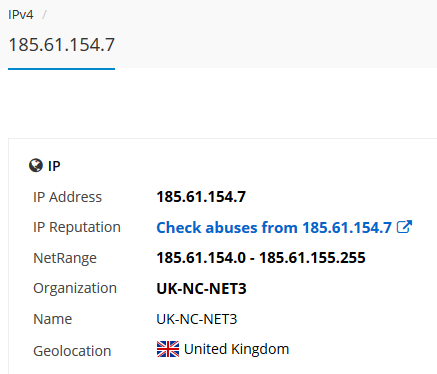The height and width of the screenshot is (374, 437).
Task: Click the United Kingdom flag icon
Action: 168,349
